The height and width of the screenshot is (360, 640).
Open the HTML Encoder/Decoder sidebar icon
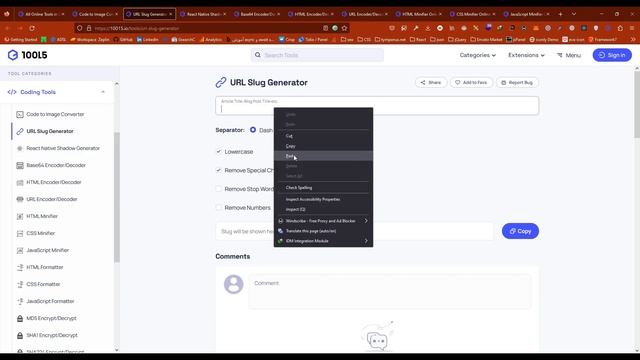point(20,182)
